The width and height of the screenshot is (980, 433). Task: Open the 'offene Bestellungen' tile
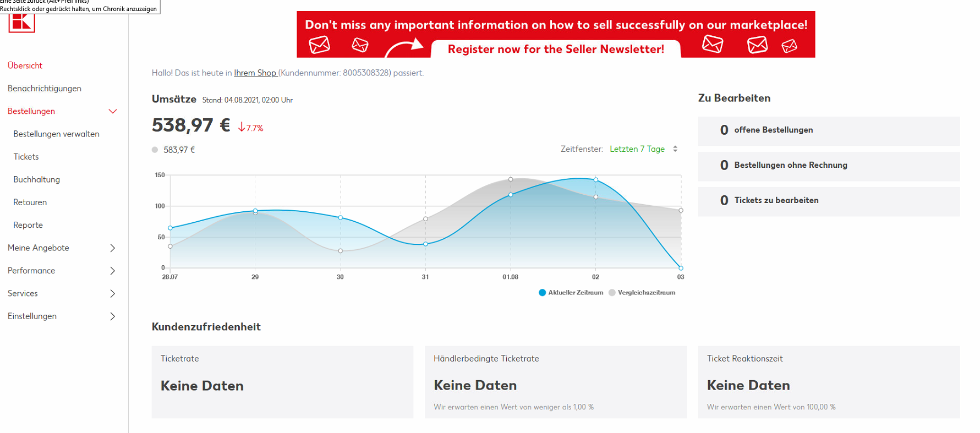(828, 130)
